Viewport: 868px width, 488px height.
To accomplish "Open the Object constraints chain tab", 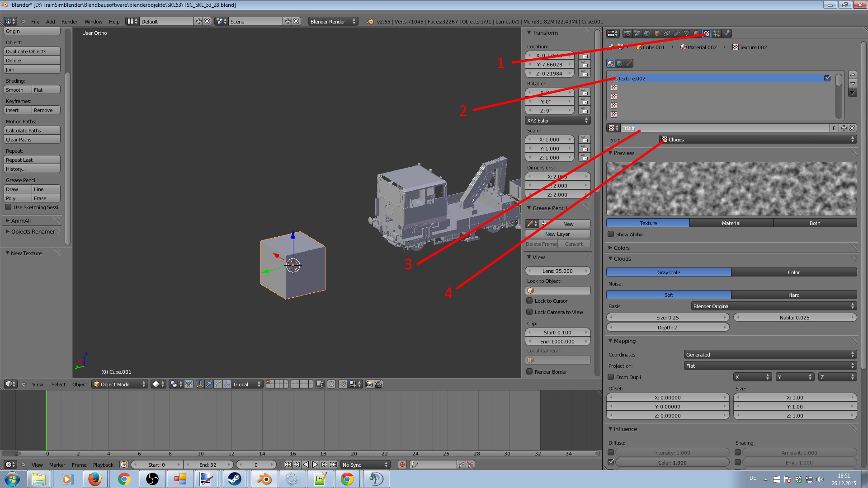I will (667, 33).
